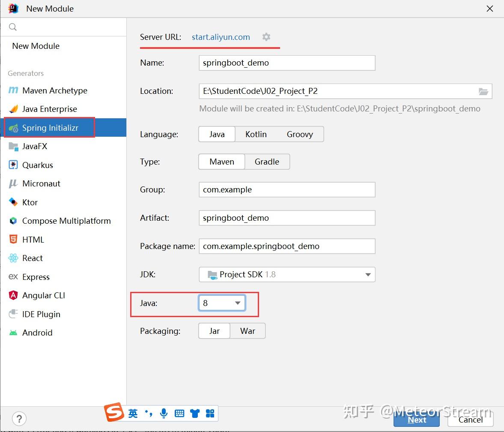Open Server URL settings gear
504x432 pixels.
pos(266,37)
